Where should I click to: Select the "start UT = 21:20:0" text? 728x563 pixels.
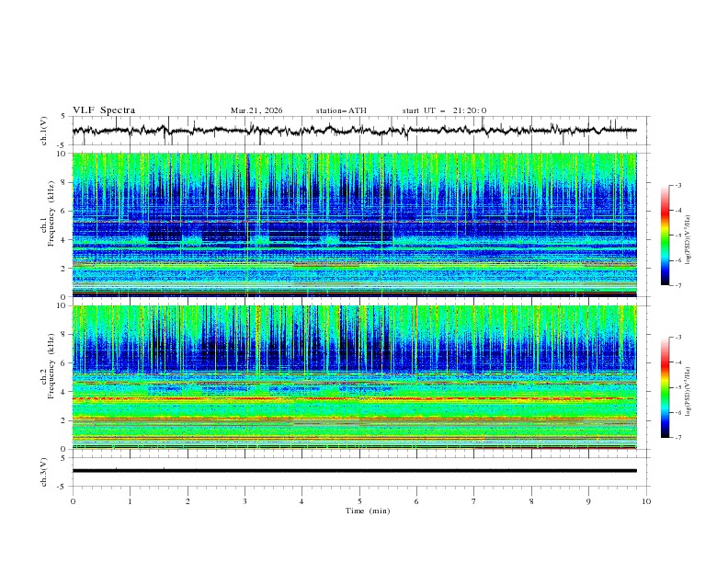(444, 110)
